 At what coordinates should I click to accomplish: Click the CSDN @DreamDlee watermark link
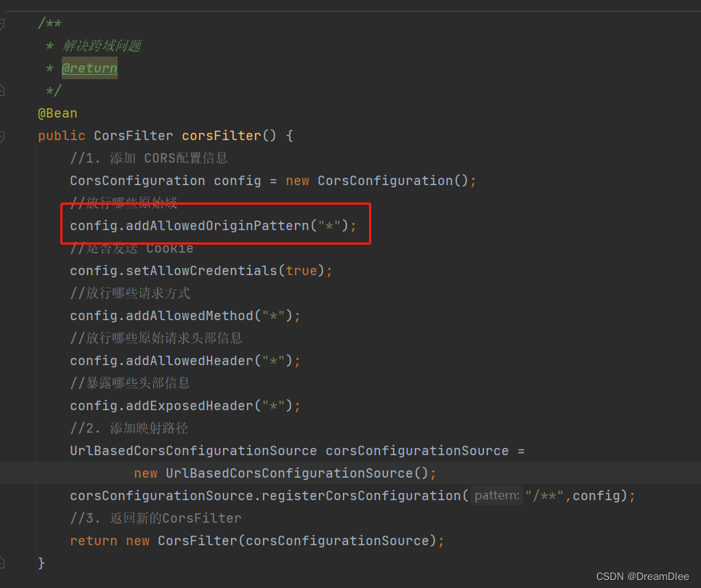(x=644, y=576)
